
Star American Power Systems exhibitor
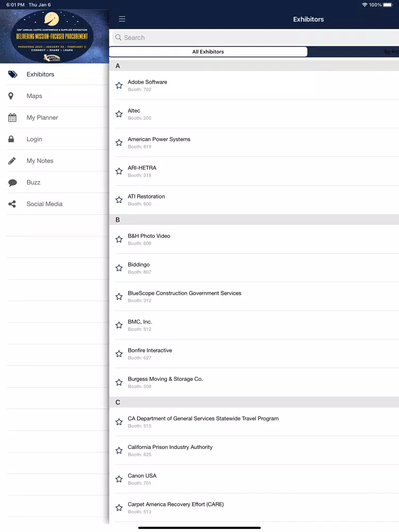[x=119, y=143]
